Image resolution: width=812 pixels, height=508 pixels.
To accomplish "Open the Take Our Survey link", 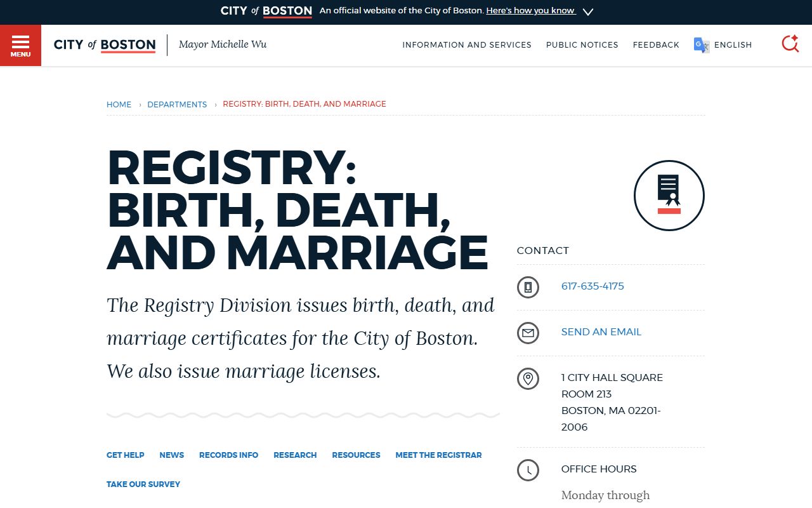I will [x=143, y=485].
